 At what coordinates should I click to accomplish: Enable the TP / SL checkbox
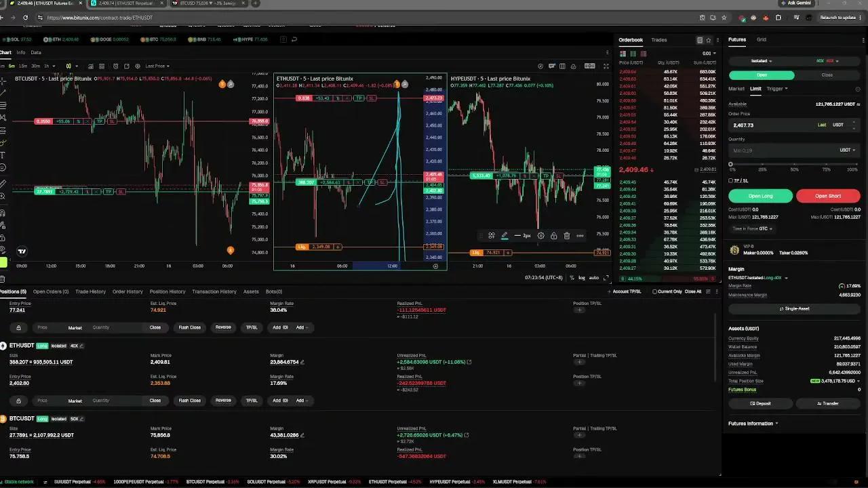coord(730,181)
